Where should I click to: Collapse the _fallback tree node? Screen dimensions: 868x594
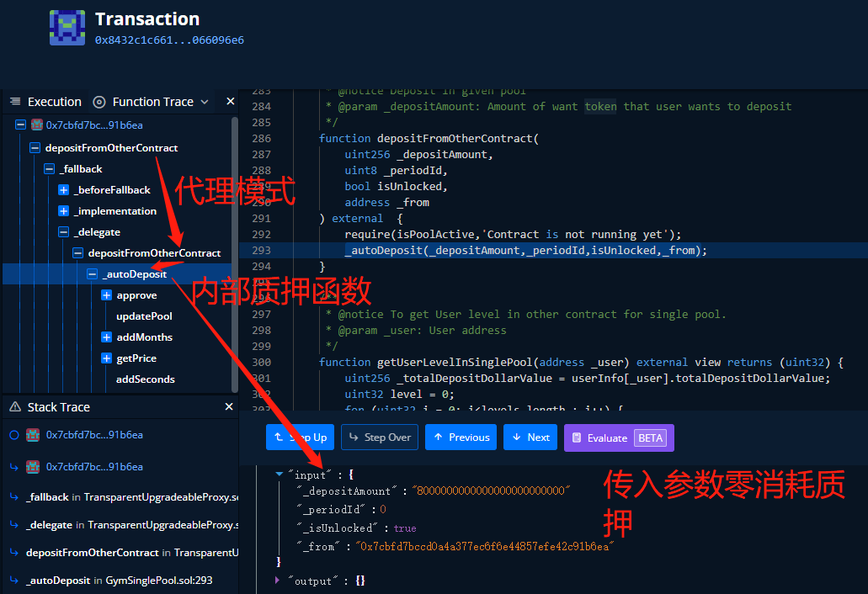pos(50,168)
